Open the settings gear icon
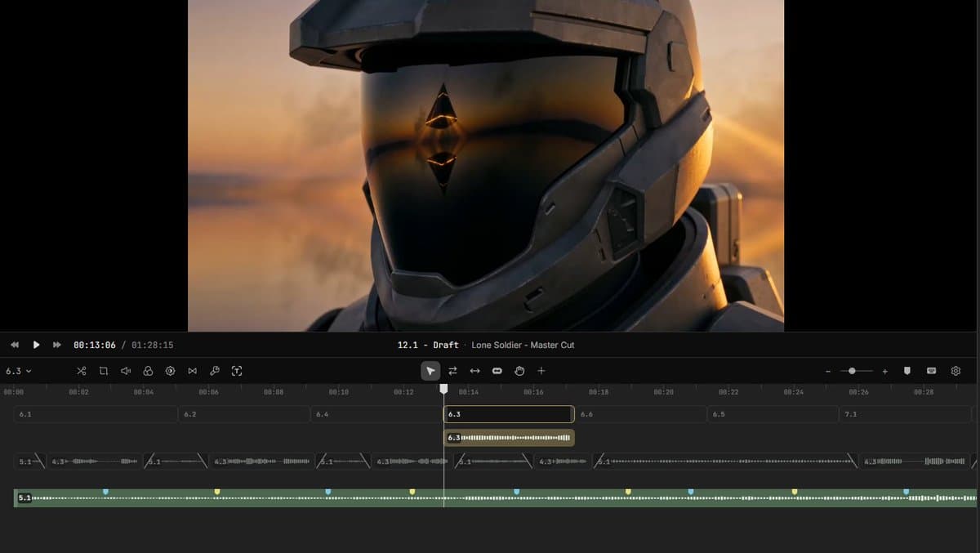Viewport: 980px width, 553px height. point(955,371)
